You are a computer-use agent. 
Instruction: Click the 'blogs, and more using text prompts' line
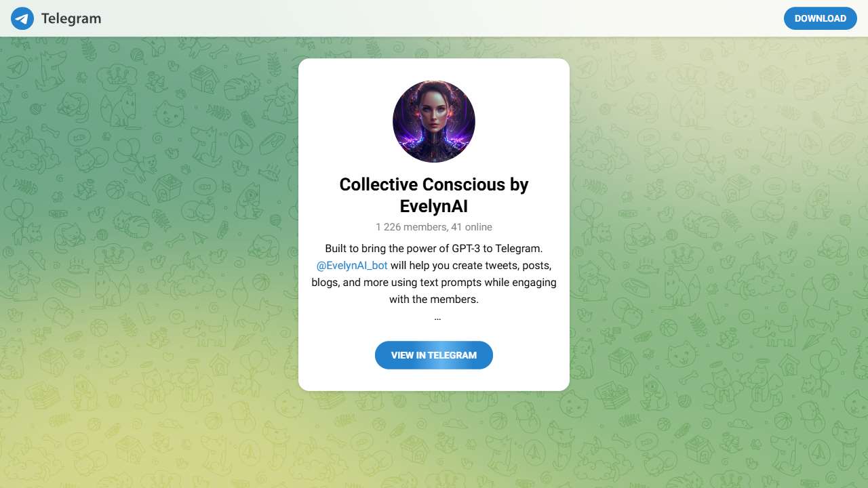tap(434, 282)
